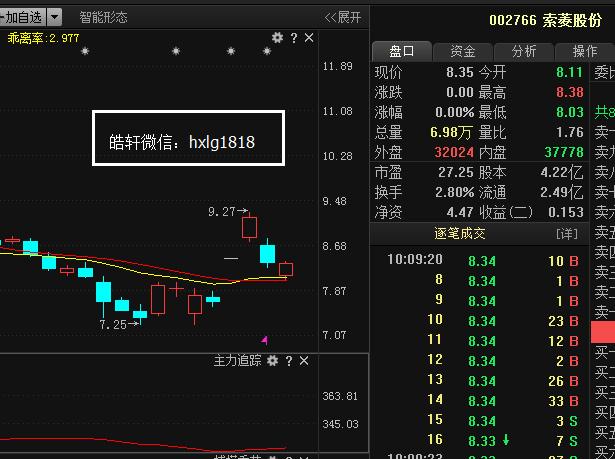The height and width of the screenshot is (459, 615).
Task: Select 外盘 value 32024
Action: [454, 153]
